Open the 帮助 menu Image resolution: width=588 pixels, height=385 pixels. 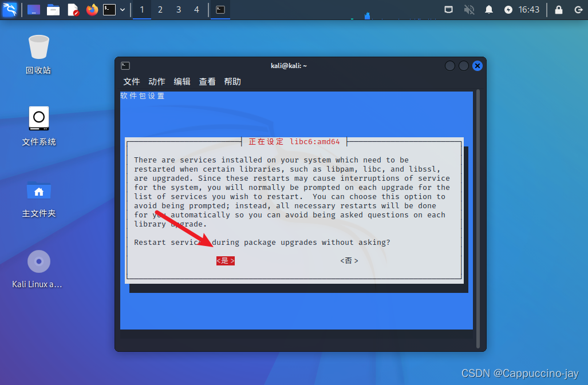[x=232, y=82]
